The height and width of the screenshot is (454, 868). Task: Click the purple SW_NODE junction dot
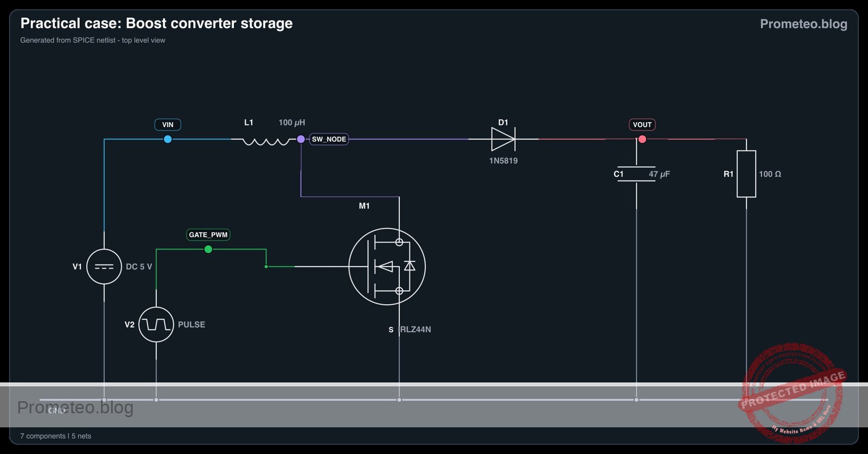tap(301, 139)
